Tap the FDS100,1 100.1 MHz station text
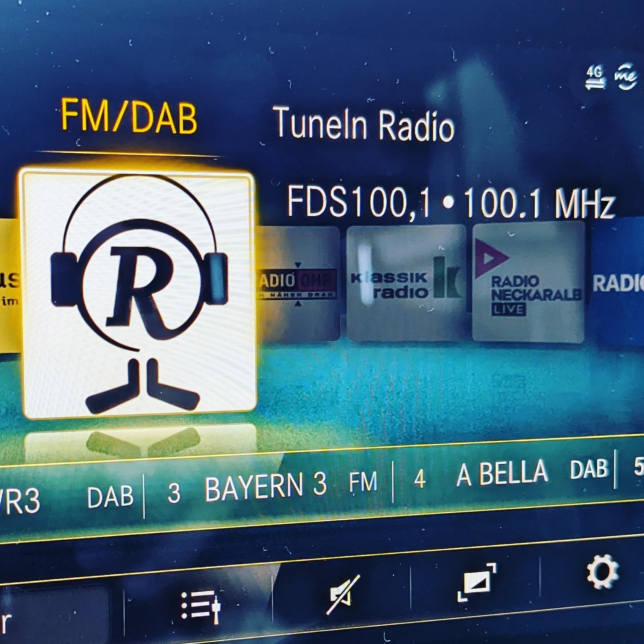This screenshot has height=644, width=644. point(450,202)
